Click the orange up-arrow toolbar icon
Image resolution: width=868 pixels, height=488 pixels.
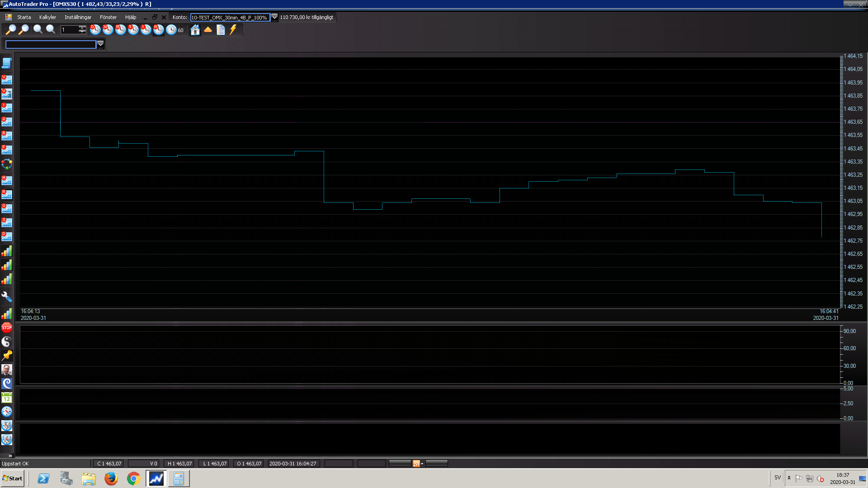coord(208,30)
